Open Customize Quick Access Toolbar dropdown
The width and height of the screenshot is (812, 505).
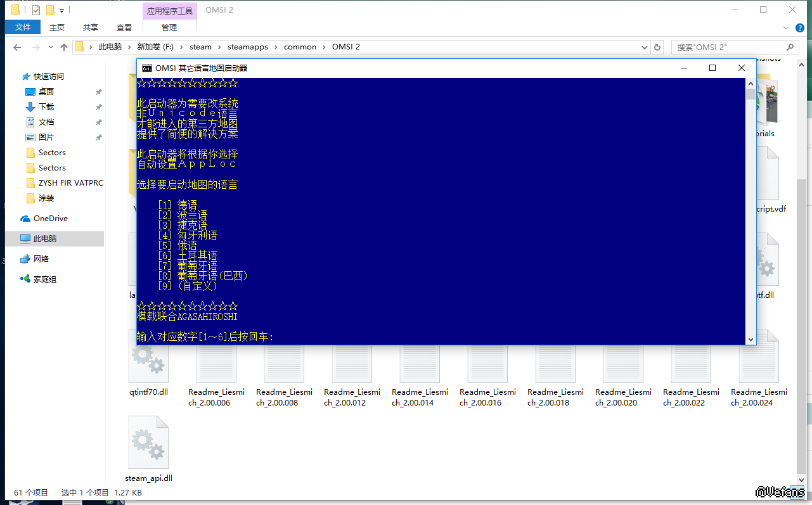(x=61, y=11)
